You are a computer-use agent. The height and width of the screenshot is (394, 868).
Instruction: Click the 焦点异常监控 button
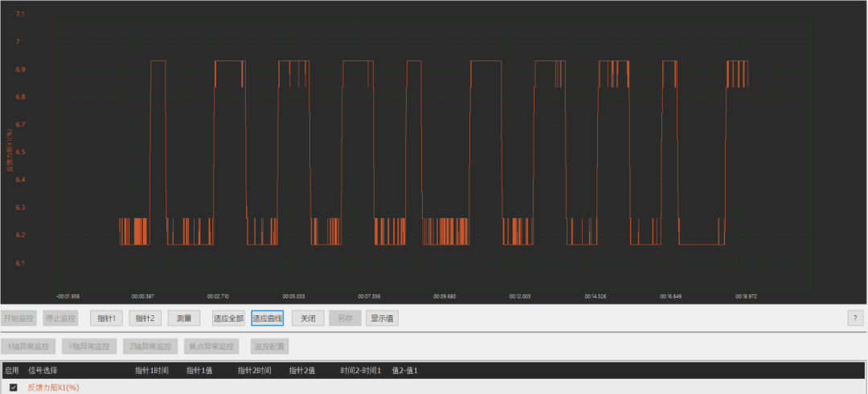pyautogui.click(x=211, y=347)
